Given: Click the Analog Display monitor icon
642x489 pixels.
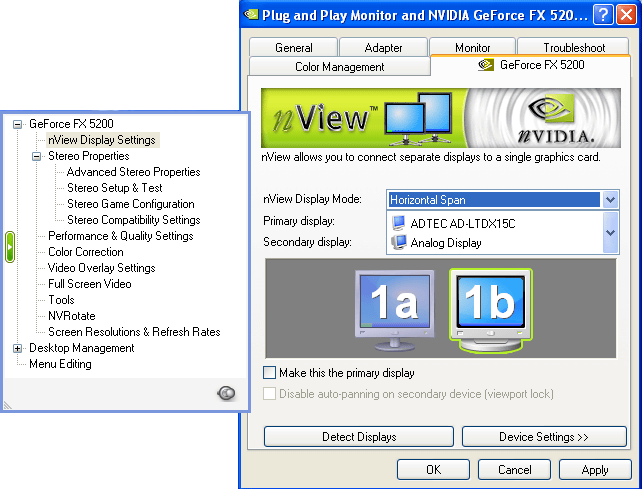Looking at the screenshot, I should pos(398,242).
